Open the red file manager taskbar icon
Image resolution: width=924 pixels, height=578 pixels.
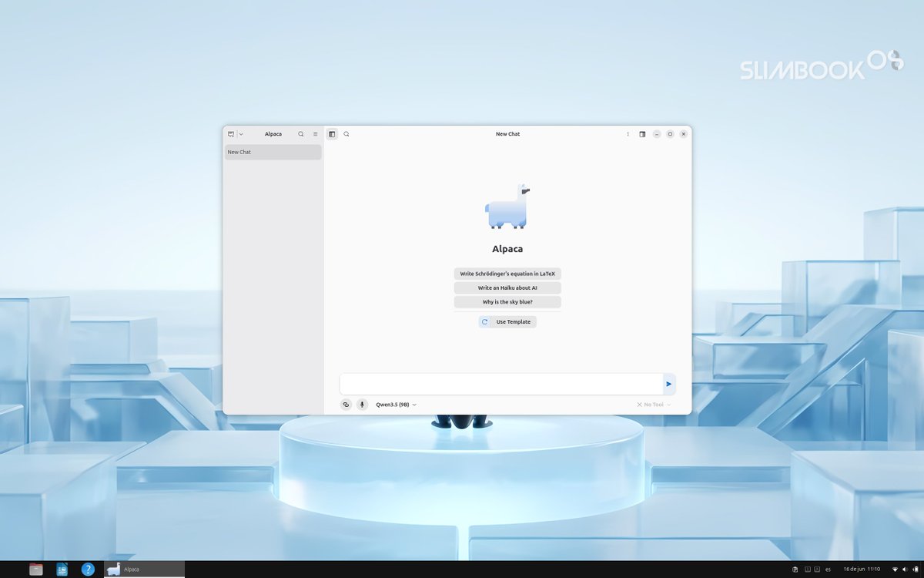(36, 570)
